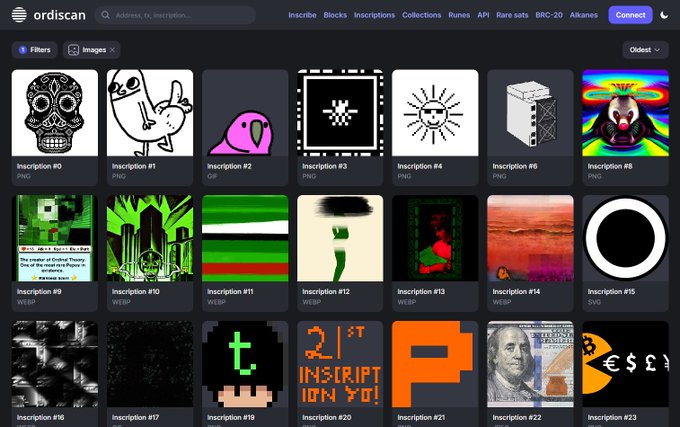Open grayscale abstract Inscription #16
Viewport: 680px width, 427px height.
(55, 364)
